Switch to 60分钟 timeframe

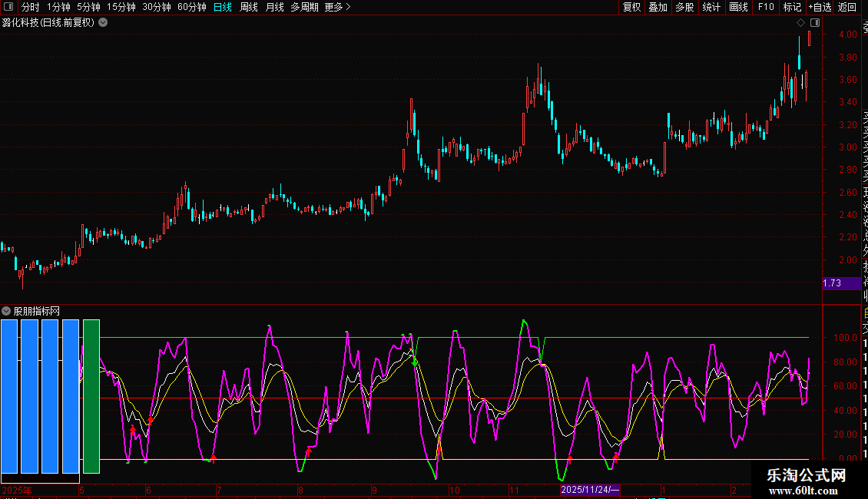[x=191, y=7]
